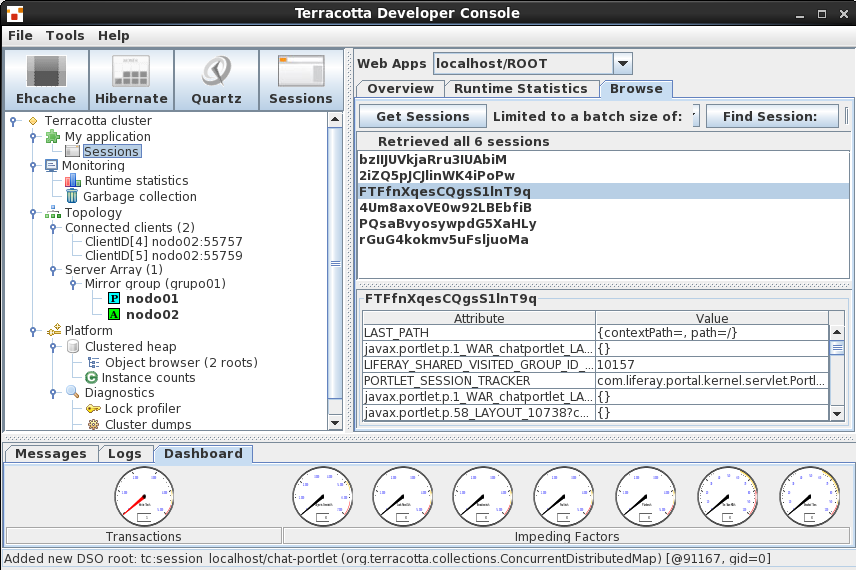Select the Browse tab
The image size is (856, 570).
636,88
